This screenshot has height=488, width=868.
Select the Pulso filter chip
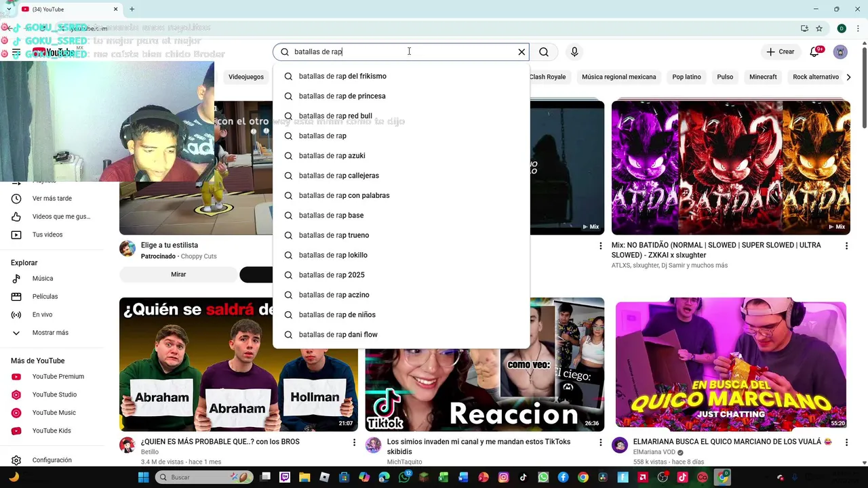point(725,77)
